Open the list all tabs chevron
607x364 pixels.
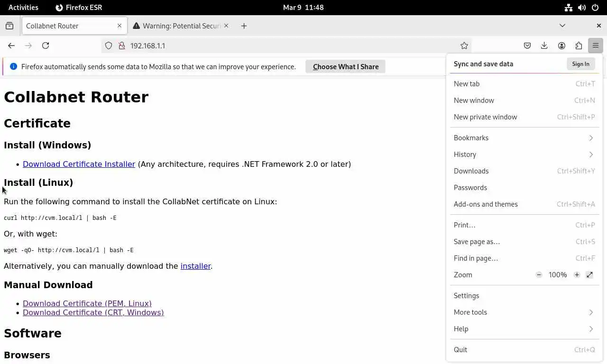pyautogui.click(x=562, y=26)
